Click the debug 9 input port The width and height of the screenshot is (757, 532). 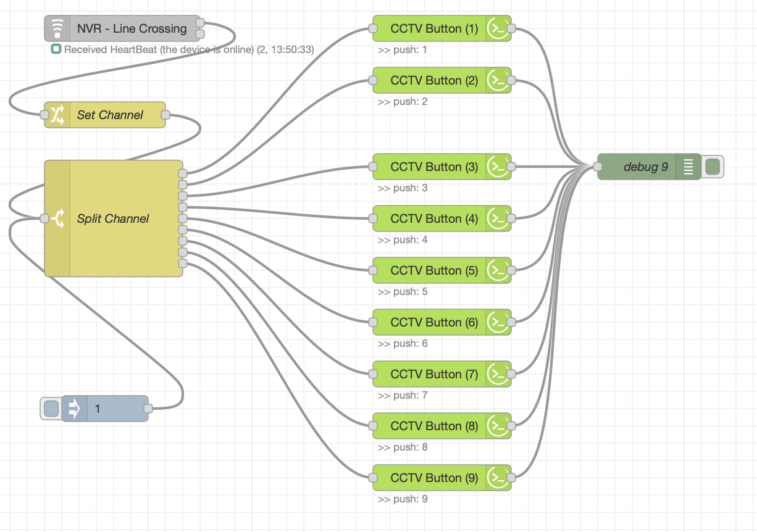coord(597,167)
